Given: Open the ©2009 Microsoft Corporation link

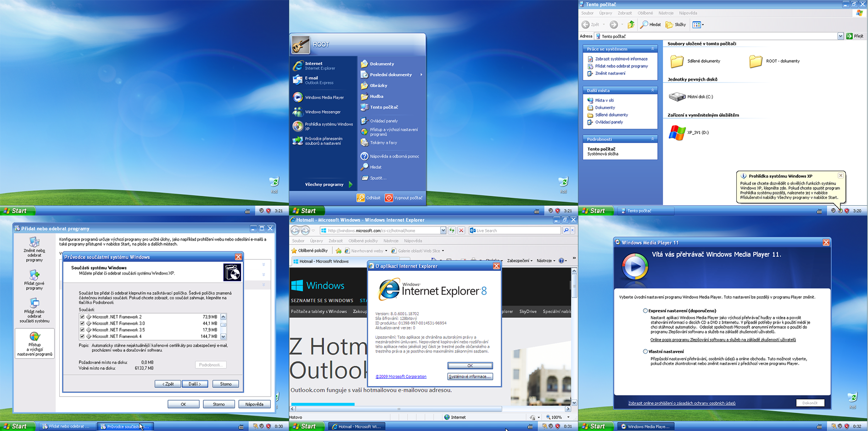Looking at the screenshot, I should [401, 376].
